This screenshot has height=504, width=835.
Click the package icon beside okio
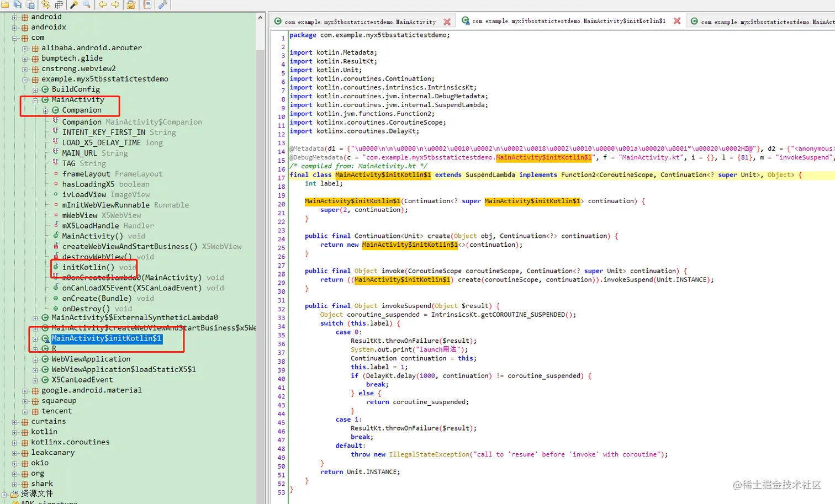pos(25,463)
